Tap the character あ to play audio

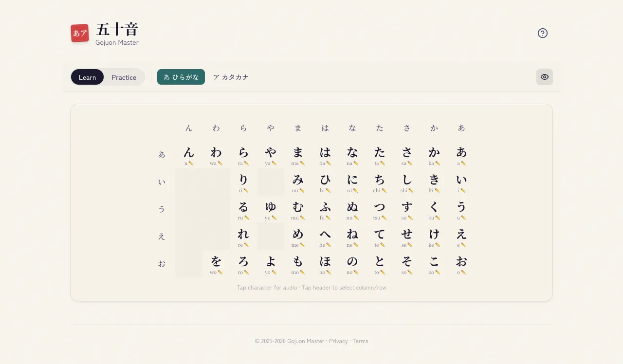pos(461,151)
